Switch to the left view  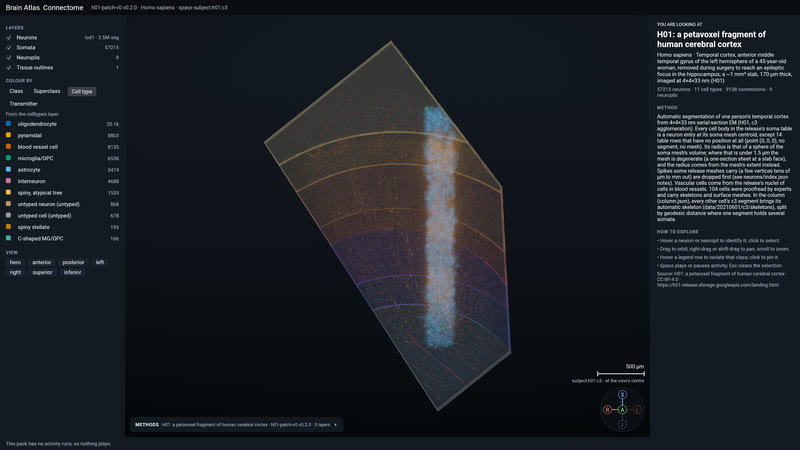(100, 262)
